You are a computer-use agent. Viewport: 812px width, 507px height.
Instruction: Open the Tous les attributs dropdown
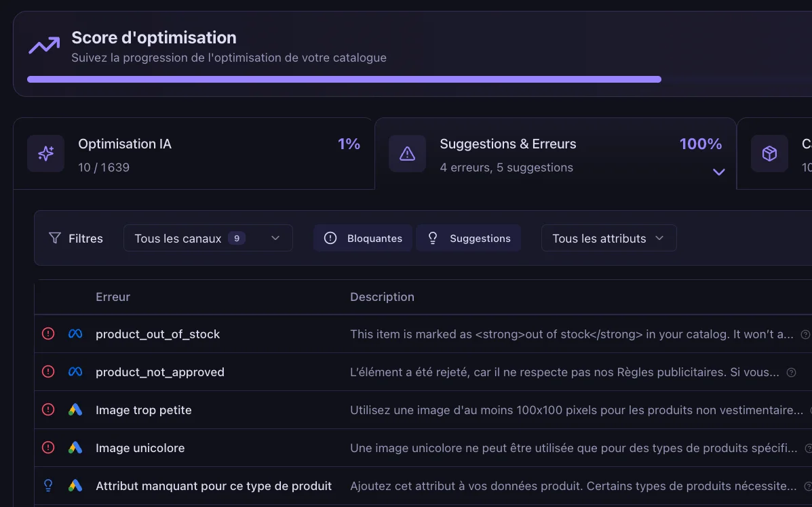point(608,239)
